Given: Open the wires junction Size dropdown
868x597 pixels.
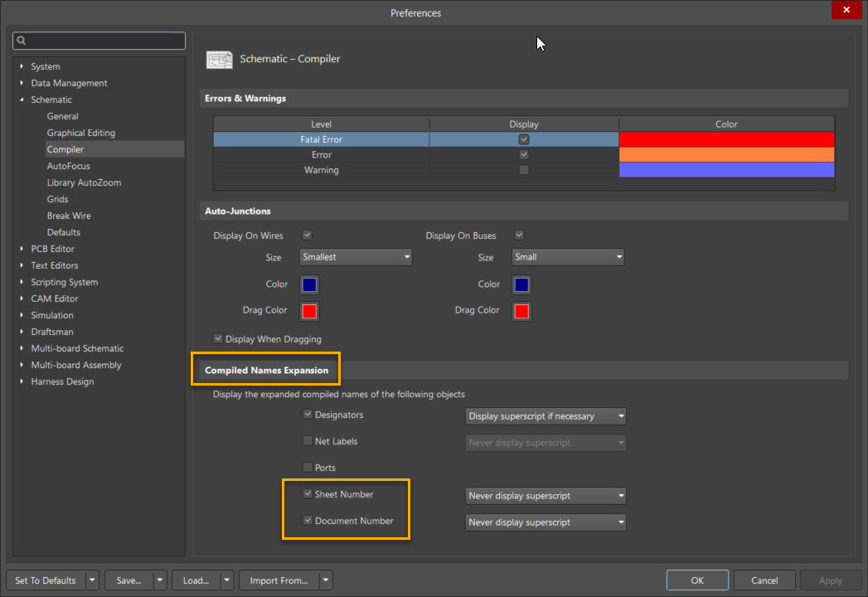Looking at the screenshot, I should click(x=356, y=257).
